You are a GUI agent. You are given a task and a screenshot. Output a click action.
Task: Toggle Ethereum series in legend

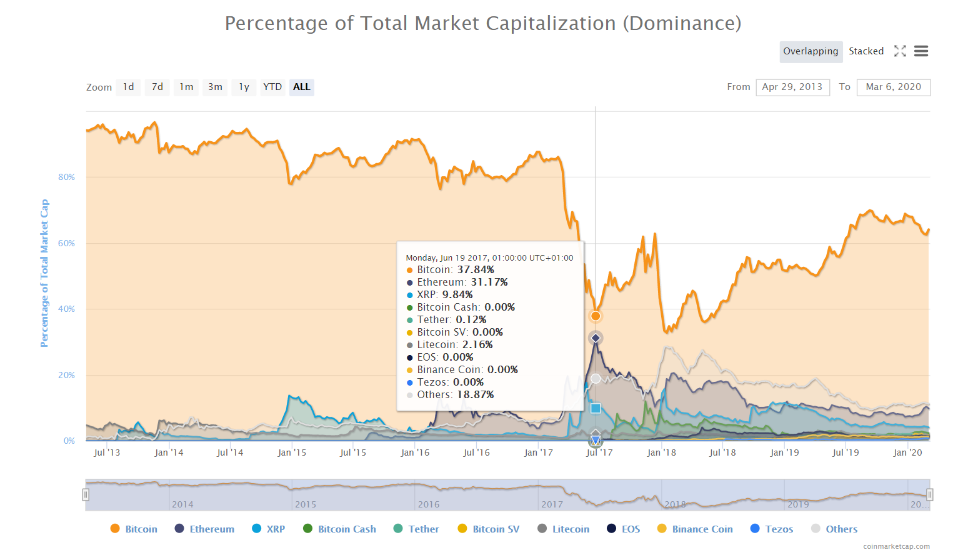coord(205,529)
